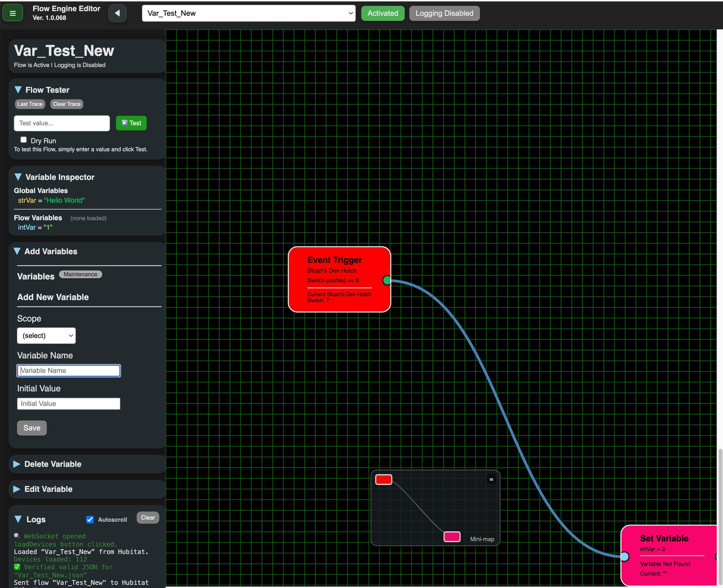
Task: Toggle the Activated flow status button
Action: click(x=382, y=14)
